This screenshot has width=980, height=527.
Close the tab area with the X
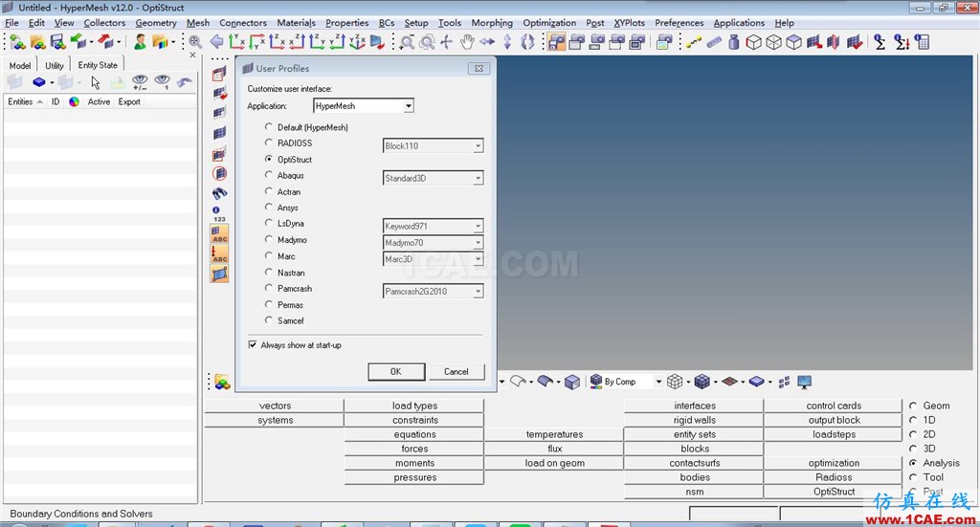pos(192,55)
